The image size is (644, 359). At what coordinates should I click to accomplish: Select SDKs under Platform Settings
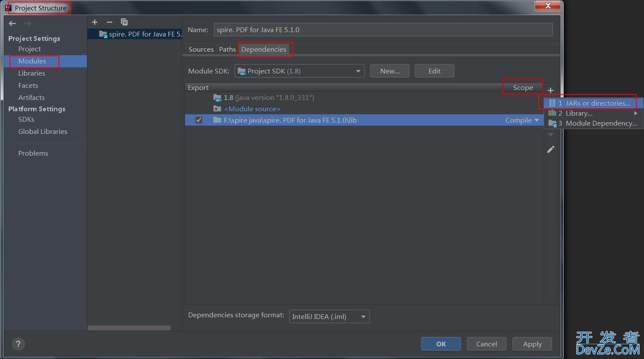26,120
